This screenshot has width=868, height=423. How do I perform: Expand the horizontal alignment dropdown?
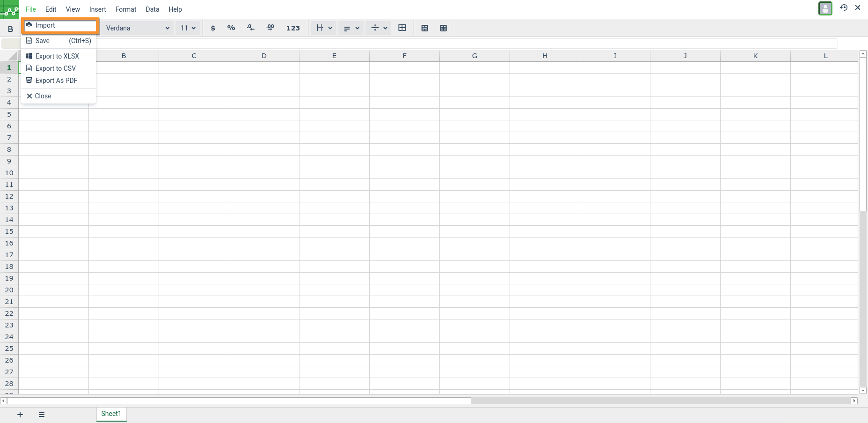(351, 28)
